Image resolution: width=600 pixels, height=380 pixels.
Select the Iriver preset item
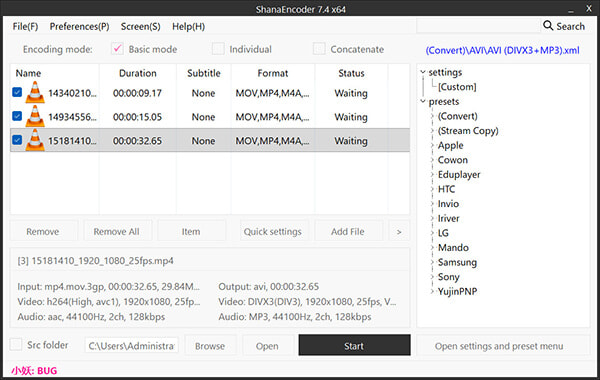pyautogui.click(x=448, y=219)
